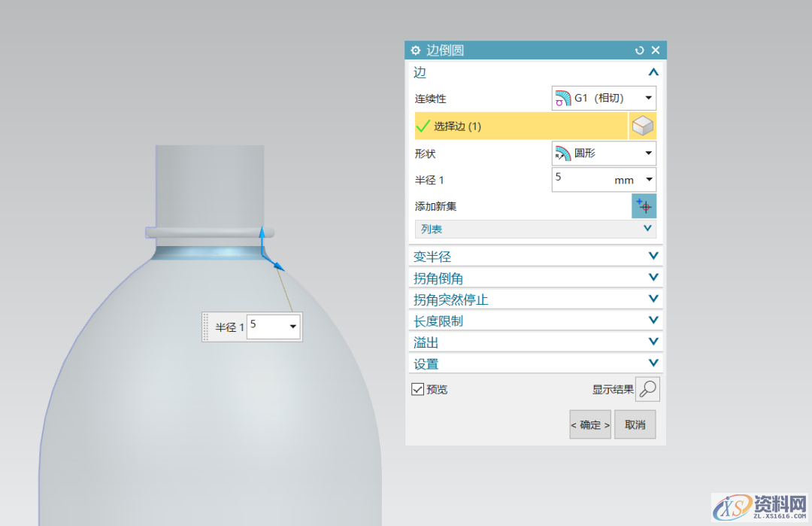Screen dimensions: 812x526
Task: Click the solid body selection icon beside 选择边
Action: click(643, 126)
